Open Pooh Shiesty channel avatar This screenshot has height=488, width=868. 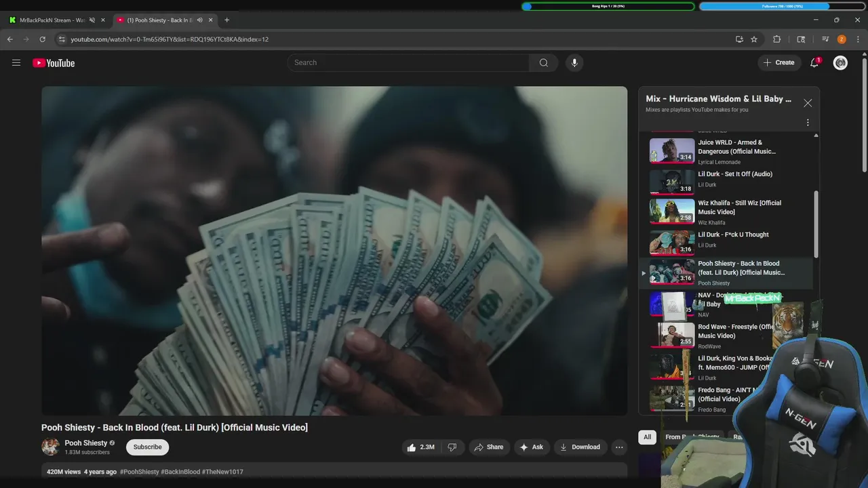click(50, 447)
